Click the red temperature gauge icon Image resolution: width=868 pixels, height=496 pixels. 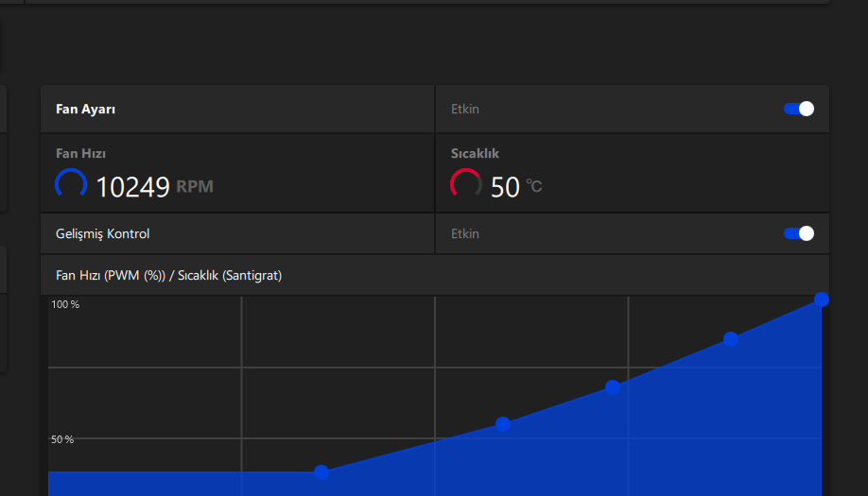[x=465, y=184]
